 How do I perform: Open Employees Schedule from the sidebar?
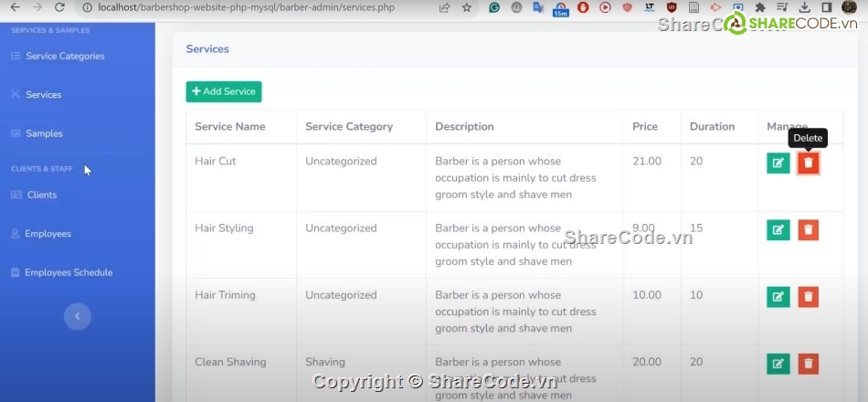69,272
